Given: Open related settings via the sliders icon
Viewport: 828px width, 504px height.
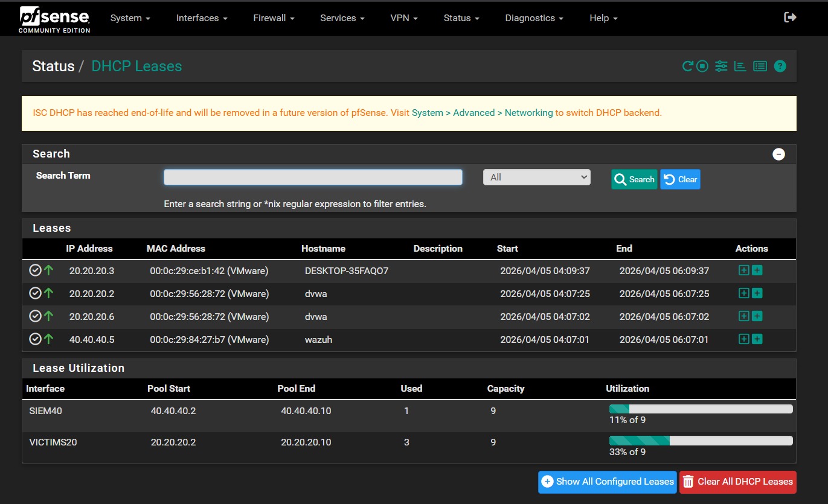Looking at the screenshot, I should [721, 66].
